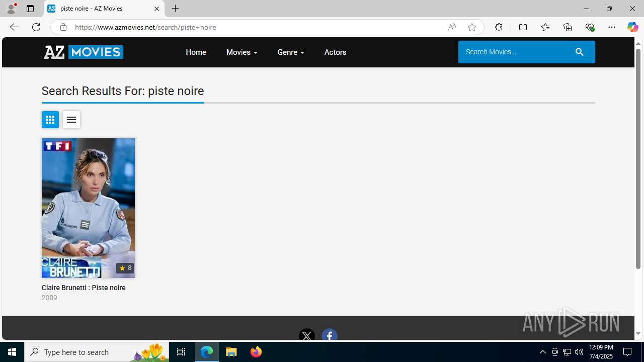
Task: Open Claire Brunetti : Piste noire title link
Action: (84, 288)
